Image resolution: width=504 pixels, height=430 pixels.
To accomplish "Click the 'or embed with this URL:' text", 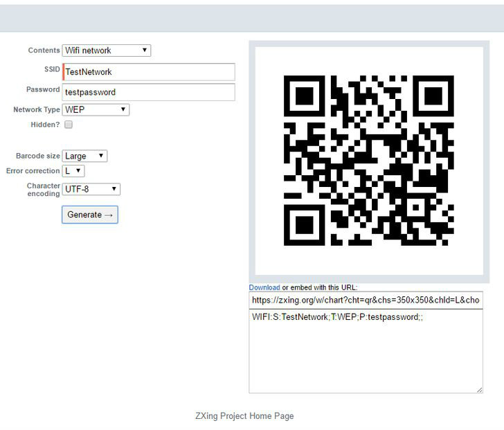I will (320, 287).
